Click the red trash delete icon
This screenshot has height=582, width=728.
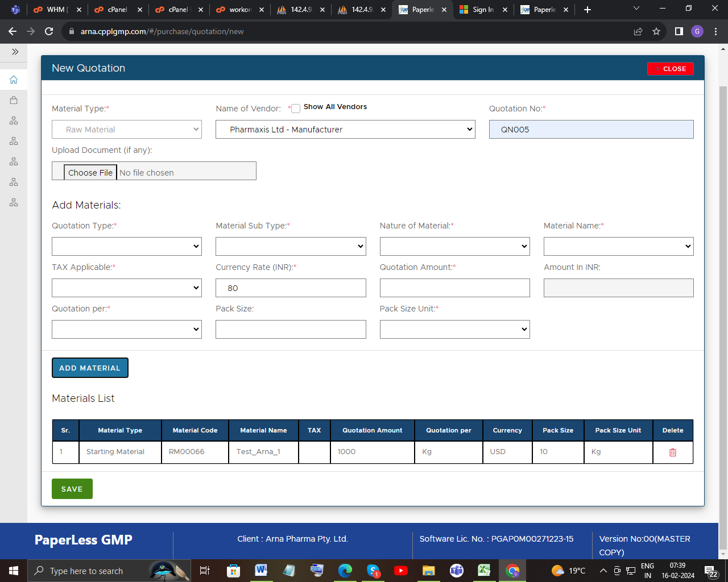click(x=672, y=452)
